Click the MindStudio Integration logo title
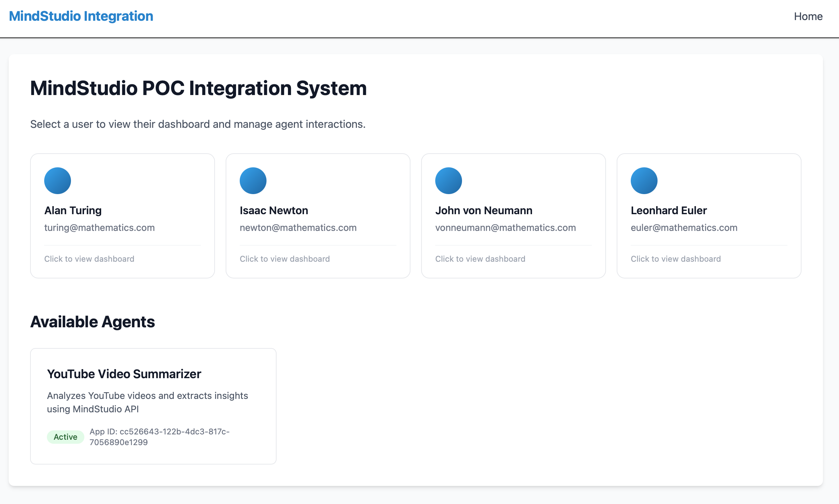 click(x=81, y=16)
